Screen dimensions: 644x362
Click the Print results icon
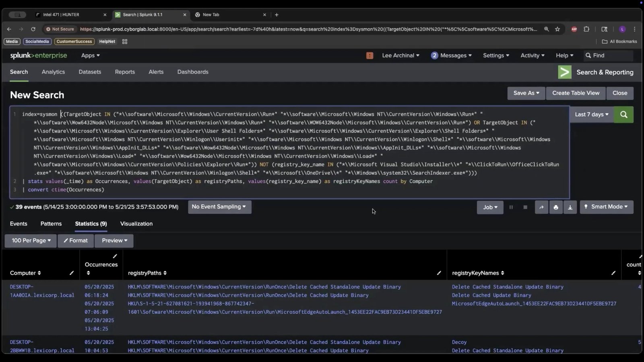click(x=556, y=207)
